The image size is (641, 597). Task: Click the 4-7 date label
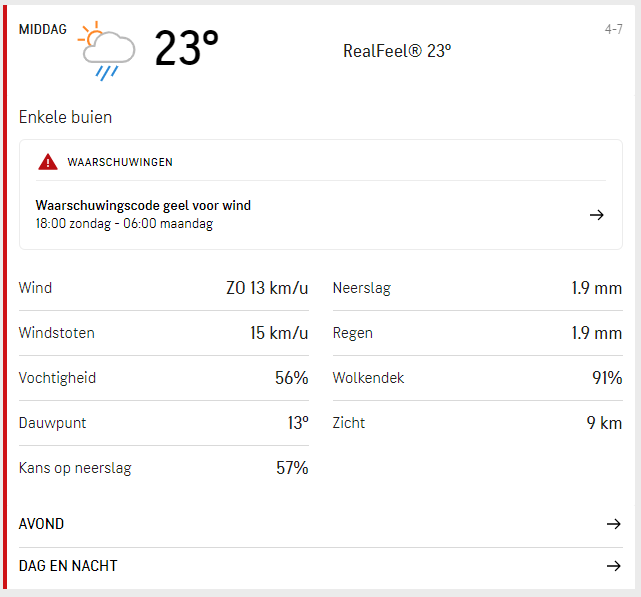point(614,29)
